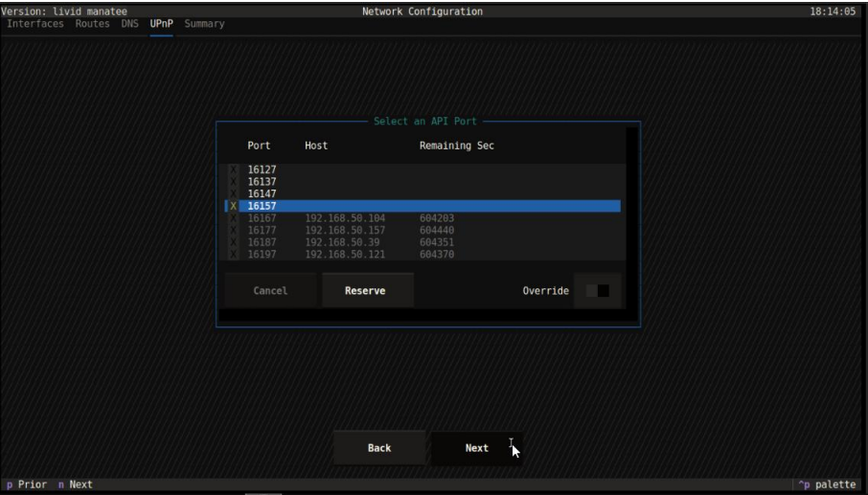Viewport: 868px width, 495px height.
Task: Switch to the Interfaces tab
Action: pyautogui.click(x=34, y=24)
